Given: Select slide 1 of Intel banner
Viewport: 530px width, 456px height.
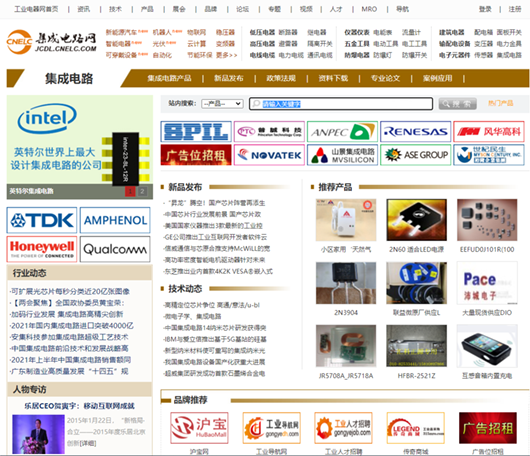Looking at the screenshot, I should [130, 191].
